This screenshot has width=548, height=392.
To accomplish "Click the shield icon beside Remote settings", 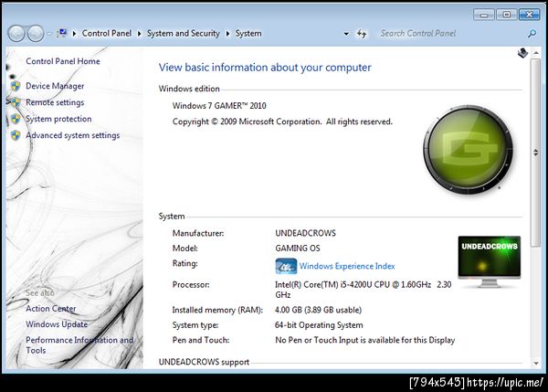I will coord(16,102).
